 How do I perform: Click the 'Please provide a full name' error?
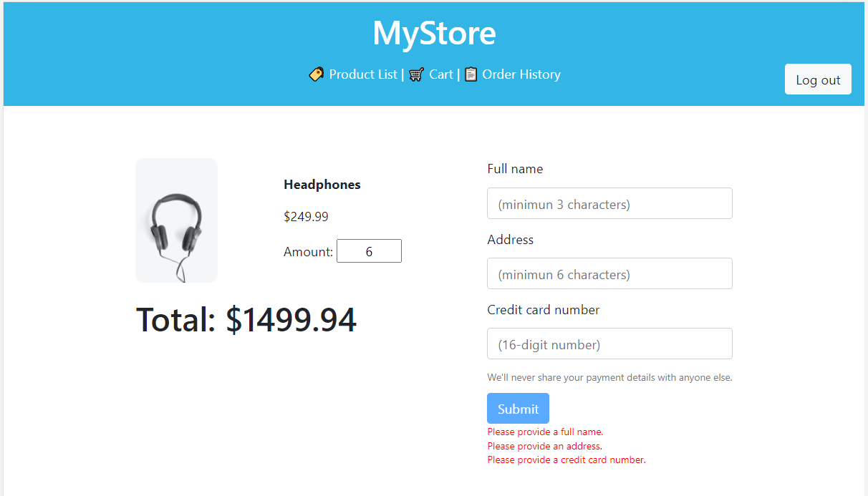click(x=545, y=432)
